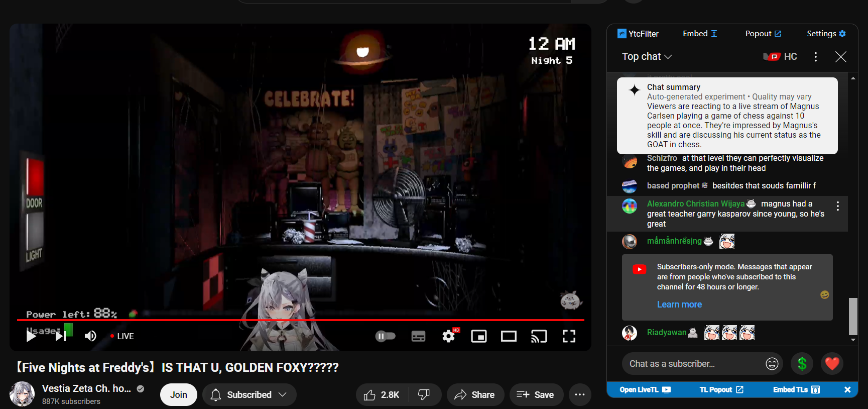The width and height of the screenshot is (868, 409).
Task: Open emoji picker in chat input
Action: pos(772,364)
